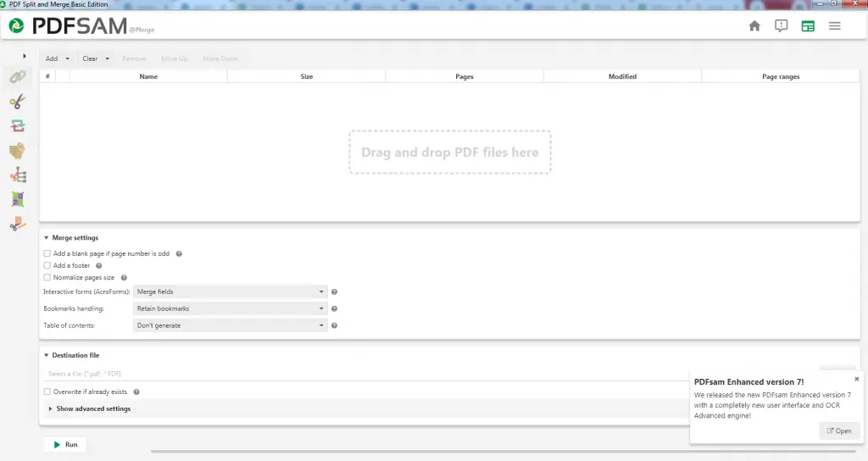Open the Interactive forms Merge fields dropdown
Screen dimensions: 868x461
tap(231, 292)
